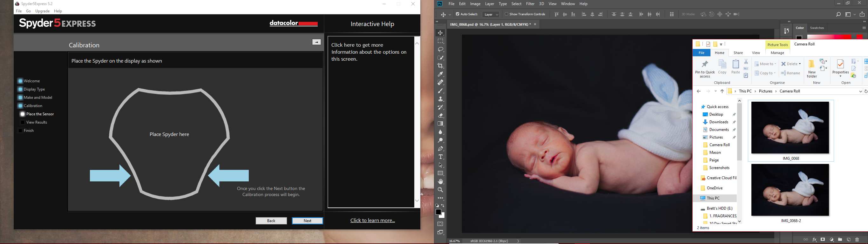
Task: Expand Properties dropdown in Explorer ribbon
Action: pyautogui.click(x=840, y=76)
